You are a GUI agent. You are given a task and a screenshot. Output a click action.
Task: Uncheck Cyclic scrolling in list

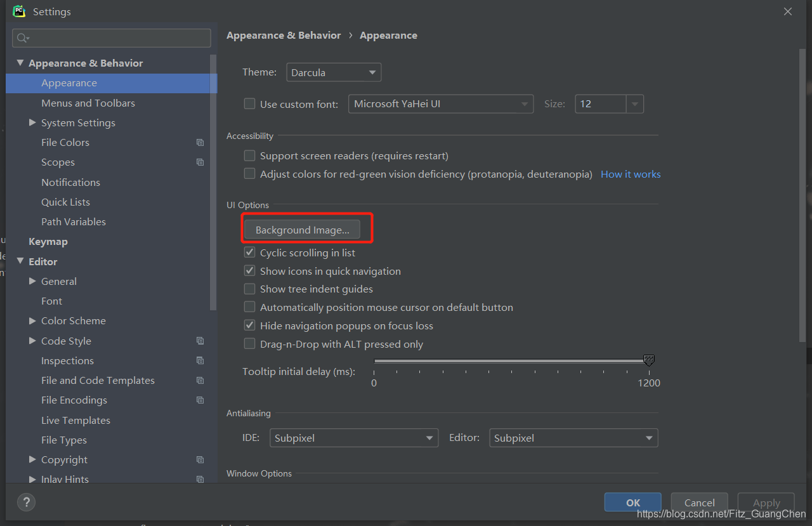click(250, 253)
